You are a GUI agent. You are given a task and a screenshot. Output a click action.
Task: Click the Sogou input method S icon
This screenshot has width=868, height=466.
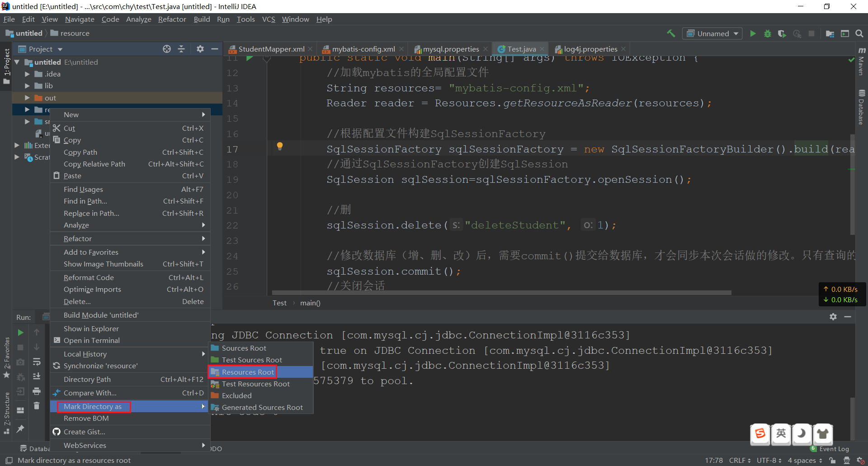(760, 433)
